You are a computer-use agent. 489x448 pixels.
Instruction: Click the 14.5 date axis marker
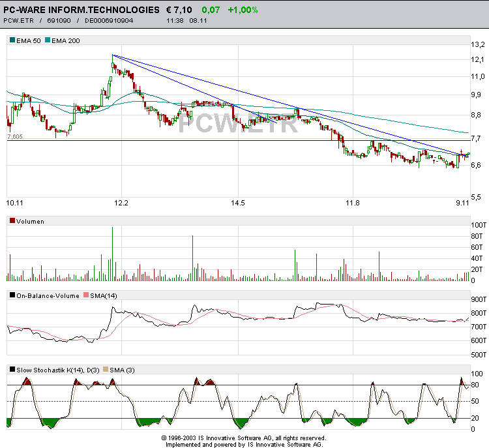pos(237,203)
